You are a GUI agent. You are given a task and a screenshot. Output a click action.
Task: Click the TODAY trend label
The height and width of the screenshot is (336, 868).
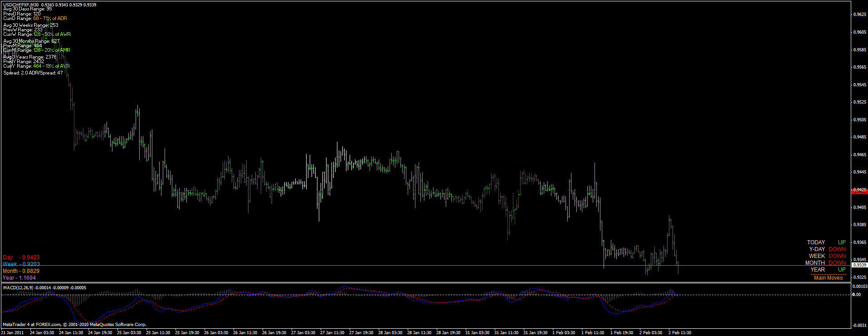[816, 242]
